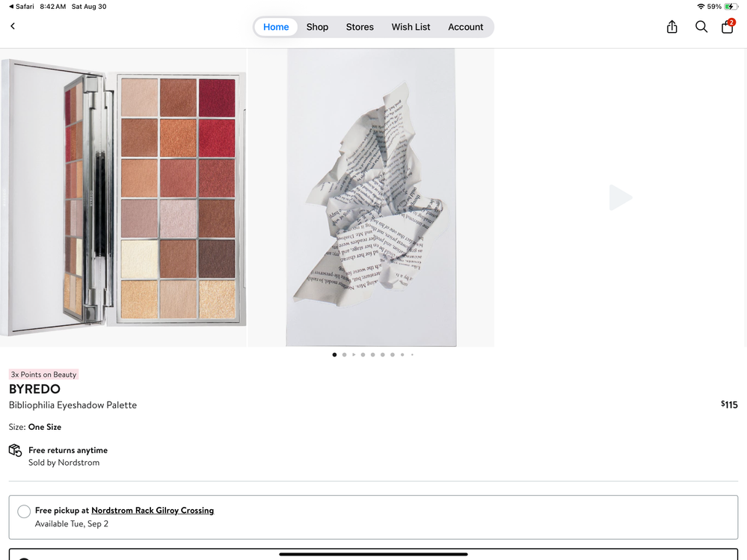Open the share sheet icon
The height and width of the screenshot is (560, 747).
[671, 27]
